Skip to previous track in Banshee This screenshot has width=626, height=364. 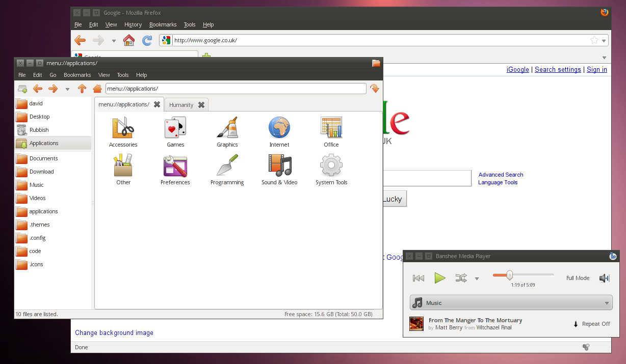pyautogui.click(x=419, y=278)
